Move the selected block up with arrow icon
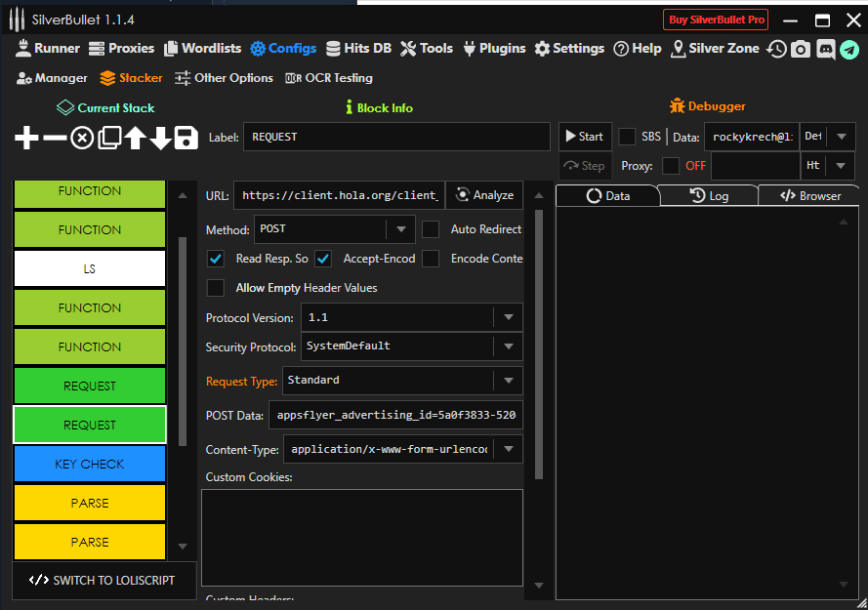The width and height of the screenshot is (868, 610). click(135, 139)
